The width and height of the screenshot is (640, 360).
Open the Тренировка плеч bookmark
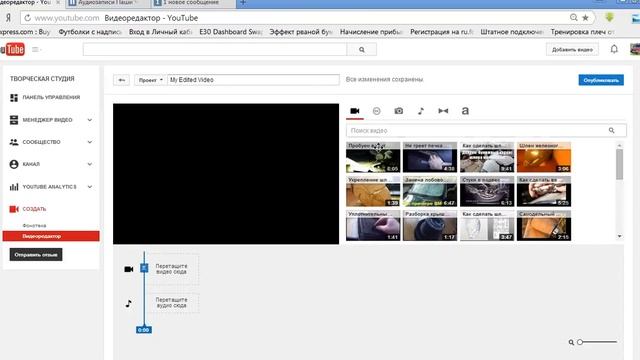point(582,31)
